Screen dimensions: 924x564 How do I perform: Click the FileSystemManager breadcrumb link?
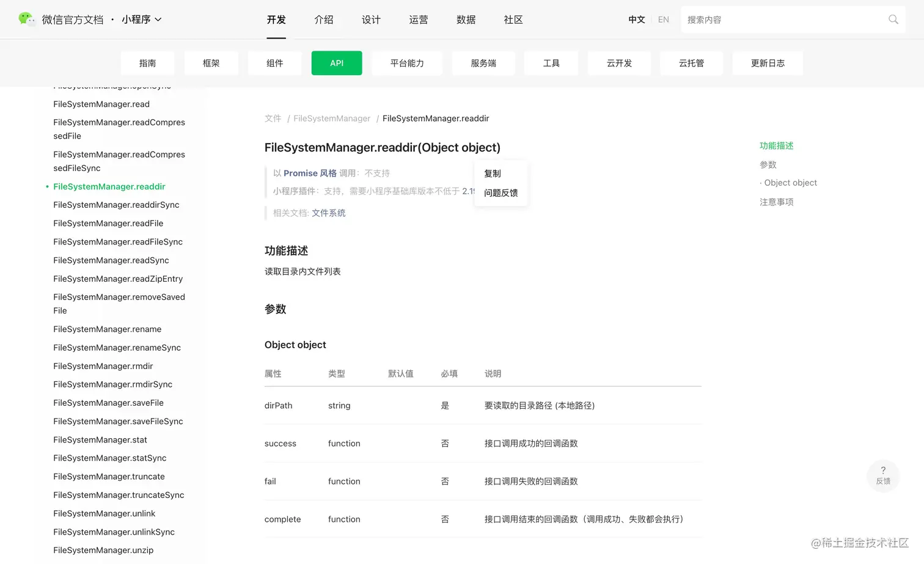[332, 119]
